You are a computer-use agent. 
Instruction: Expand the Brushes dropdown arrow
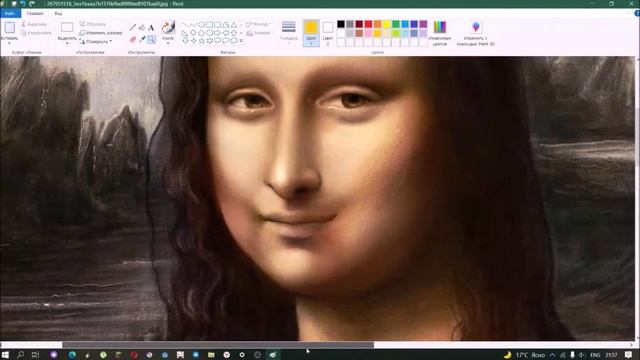[x=168, y=43]
